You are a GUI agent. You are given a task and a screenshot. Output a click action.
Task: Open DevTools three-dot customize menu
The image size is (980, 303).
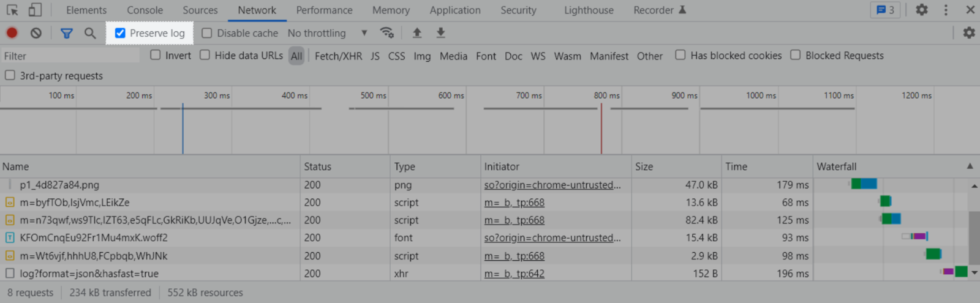pos(946,10)
